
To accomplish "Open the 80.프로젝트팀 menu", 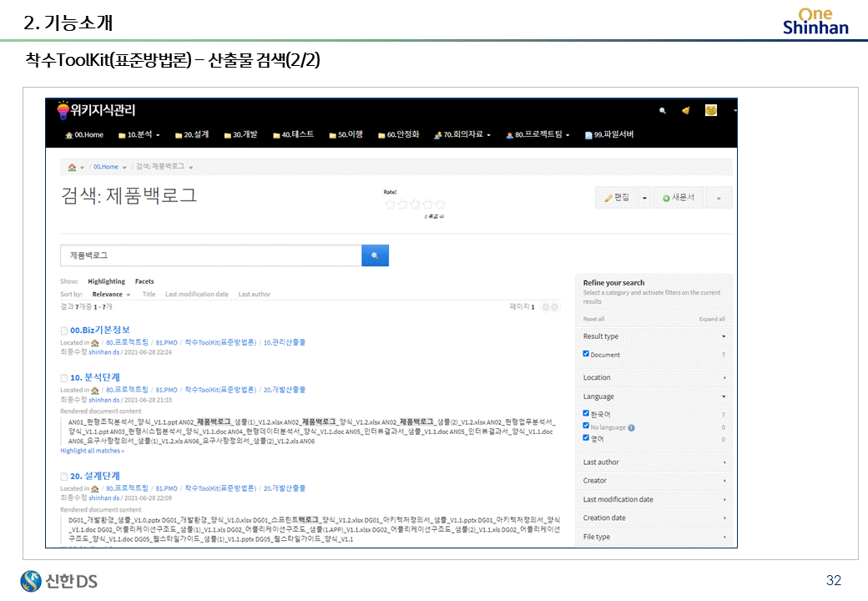I will [x=537, y=135].
